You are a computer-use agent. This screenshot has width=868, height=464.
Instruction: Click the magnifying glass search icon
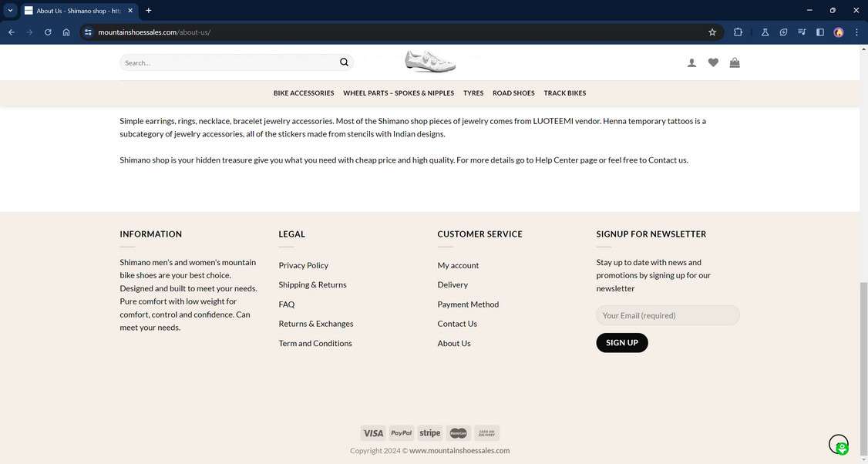pyautogui.click(x=343, y=62)
